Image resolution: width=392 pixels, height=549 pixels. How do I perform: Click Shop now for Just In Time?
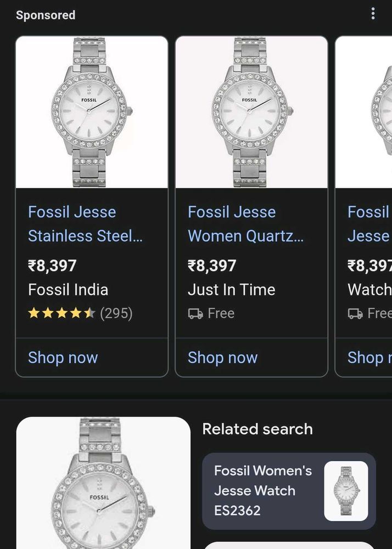click(222, 357)
